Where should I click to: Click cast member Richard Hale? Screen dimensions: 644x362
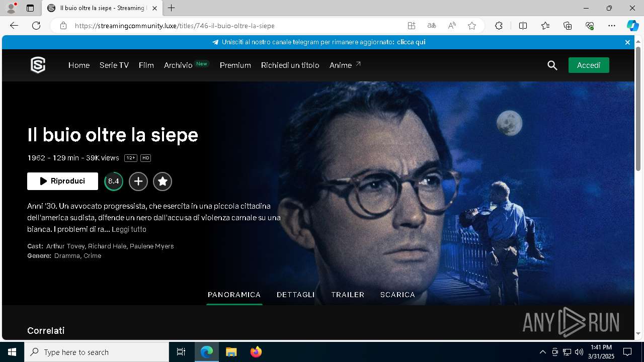(107, 246)
